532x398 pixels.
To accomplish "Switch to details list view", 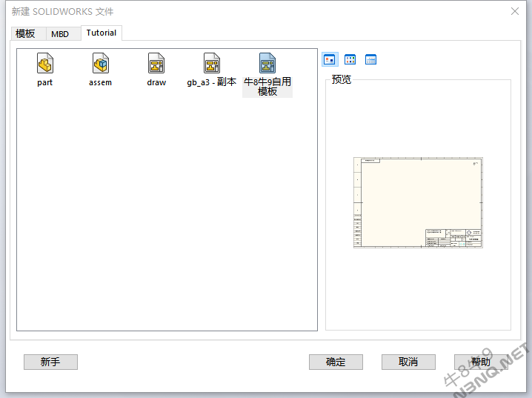I will (x=370, y=60).
